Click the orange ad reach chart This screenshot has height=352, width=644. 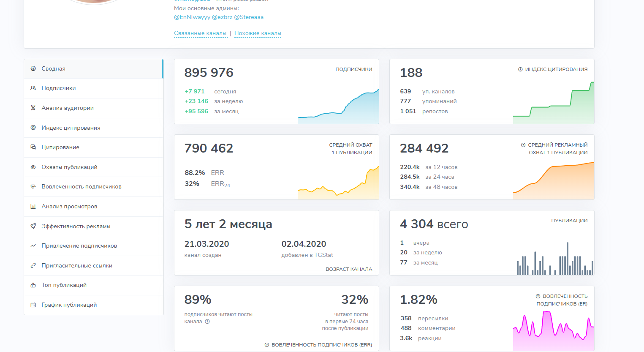pyautogui.click(x=554, y=181)
